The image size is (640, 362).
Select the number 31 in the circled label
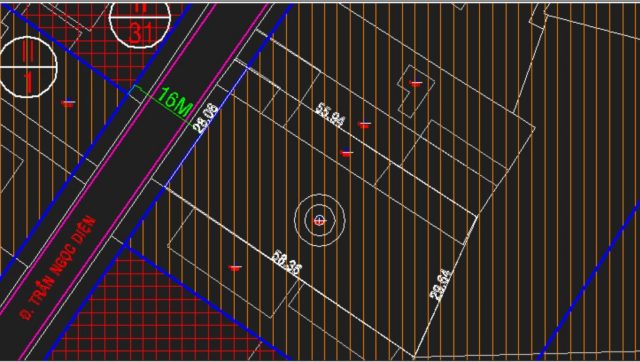pyautogui.click(x=140, y=33)
